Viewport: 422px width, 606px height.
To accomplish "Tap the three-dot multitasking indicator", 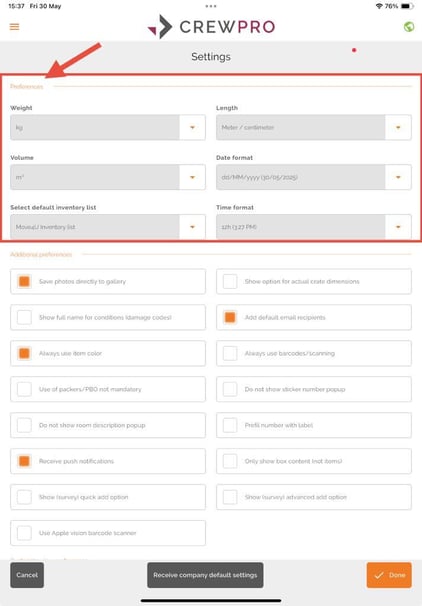I will (211, 6).
